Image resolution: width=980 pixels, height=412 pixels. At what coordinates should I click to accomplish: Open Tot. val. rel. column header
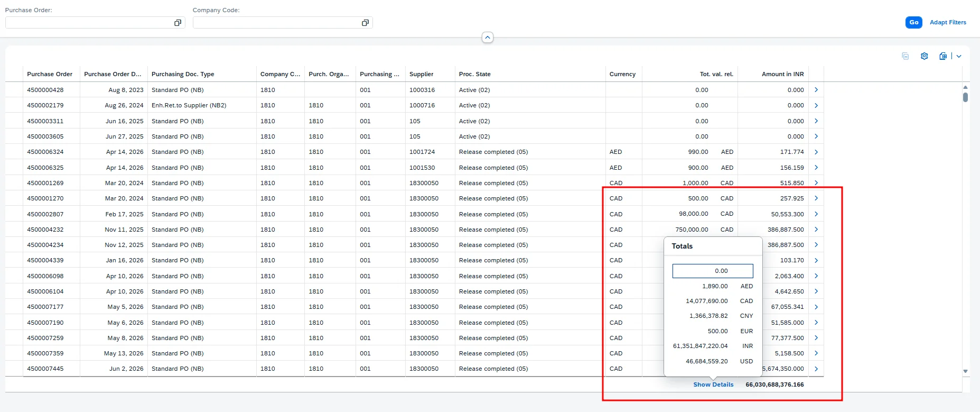690,74
